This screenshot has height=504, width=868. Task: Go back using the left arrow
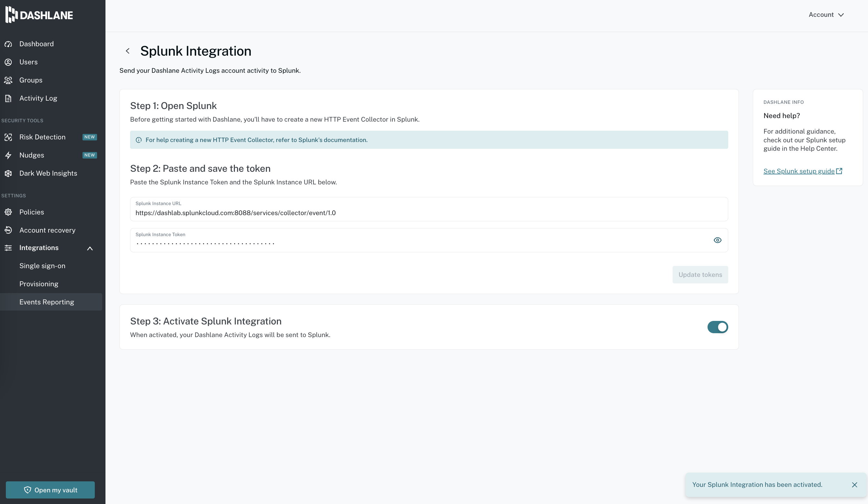(x=127, y=51)
